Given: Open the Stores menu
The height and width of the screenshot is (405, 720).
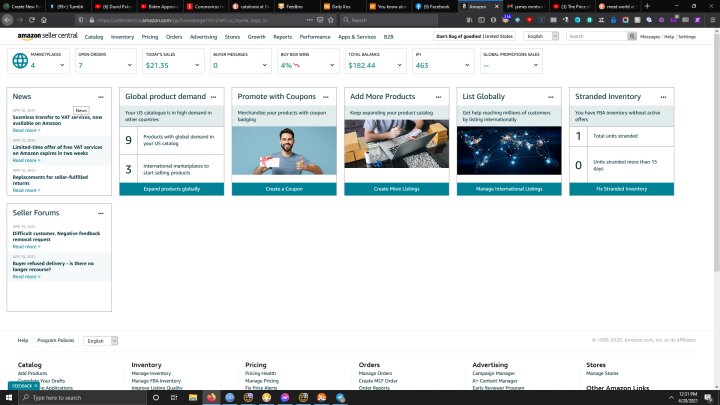Looking at the screenshot, I should click(232, 37).
